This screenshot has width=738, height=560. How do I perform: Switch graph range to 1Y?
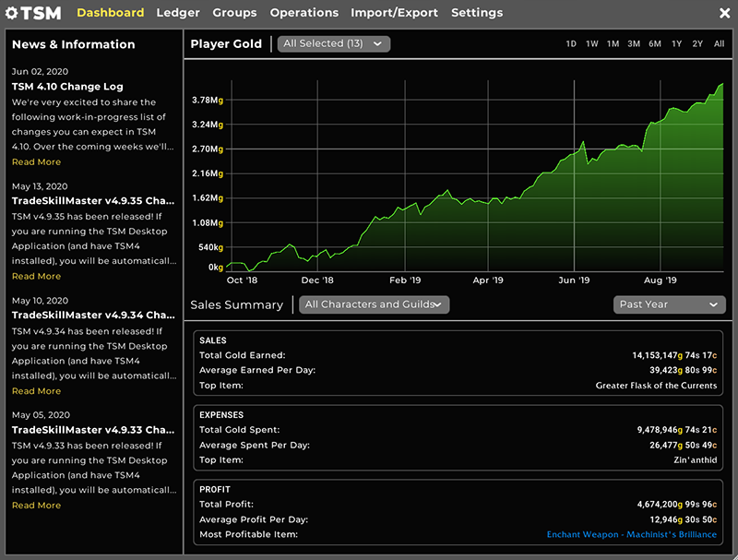676,43
